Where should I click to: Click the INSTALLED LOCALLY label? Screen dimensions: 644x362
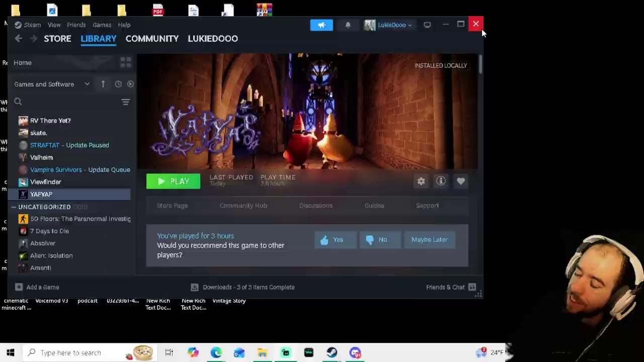click(x=441, y=65)
